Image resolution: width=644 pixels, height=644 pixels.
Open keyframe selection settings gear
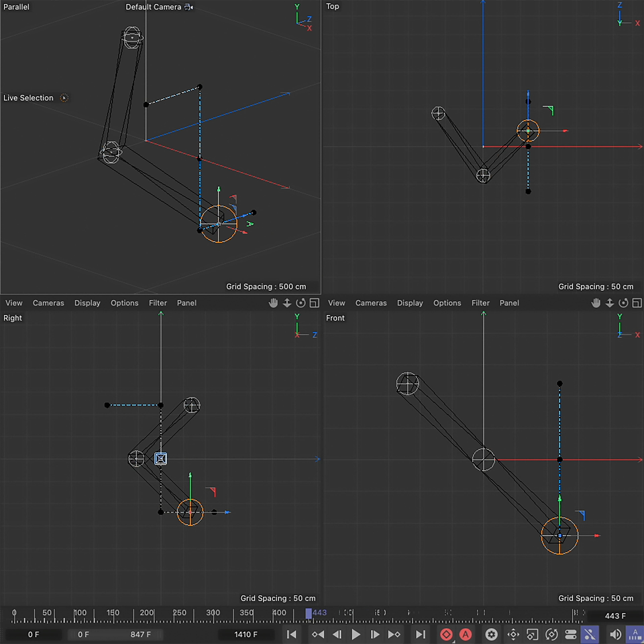pos(491,634)
